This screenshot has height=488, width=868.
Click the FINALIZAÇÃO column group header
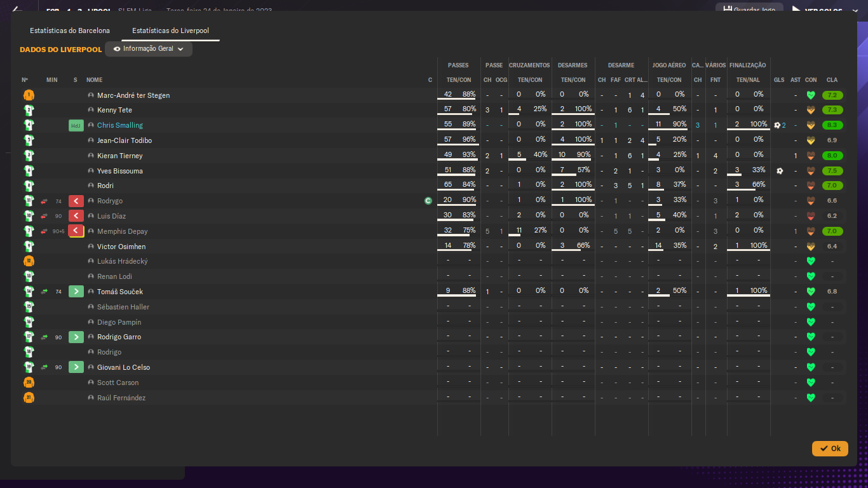(x=748, y=65)
